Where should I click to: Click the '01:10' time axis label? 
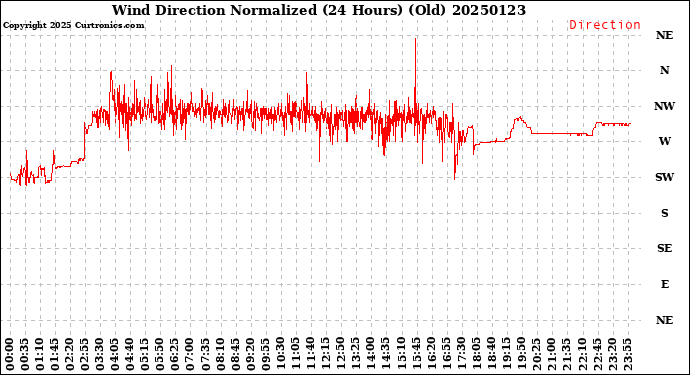(x=40, y=354)
